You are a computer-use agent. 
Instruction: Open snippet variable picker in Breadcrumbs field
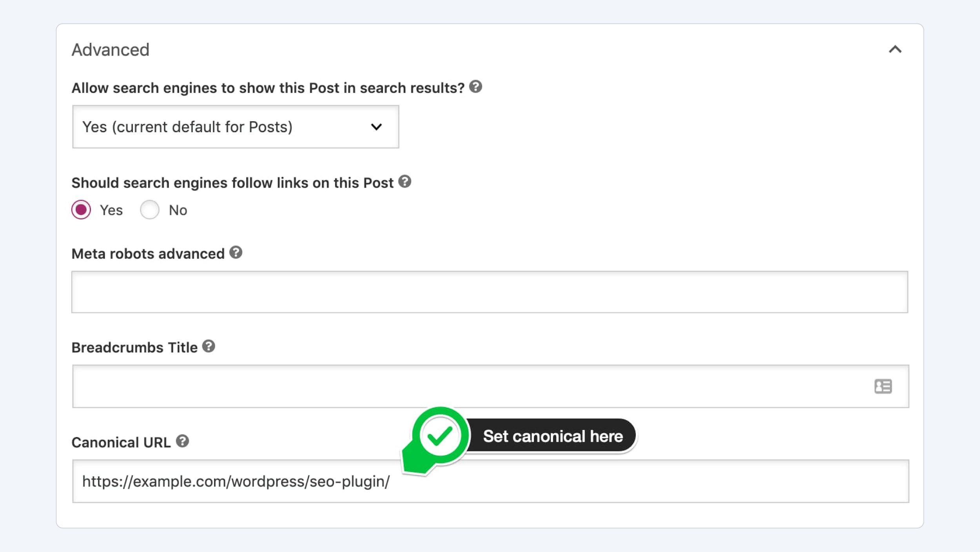(x=884, y=386)
